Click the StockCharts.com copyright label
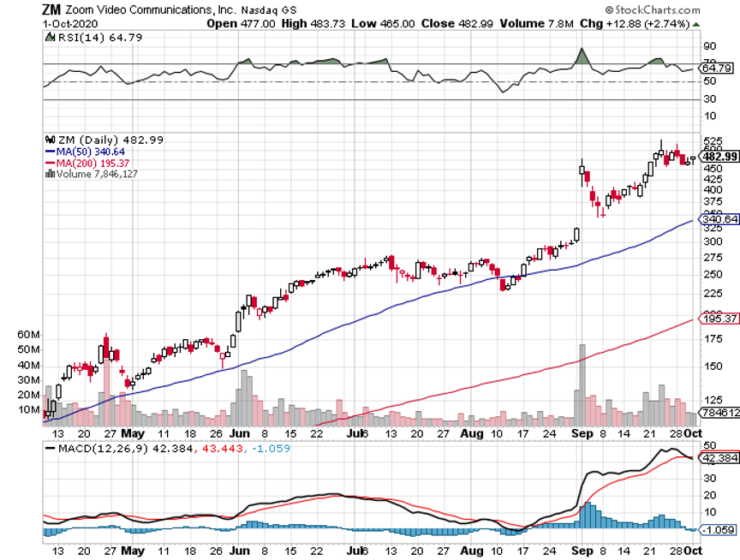 (x=653, y=10)
